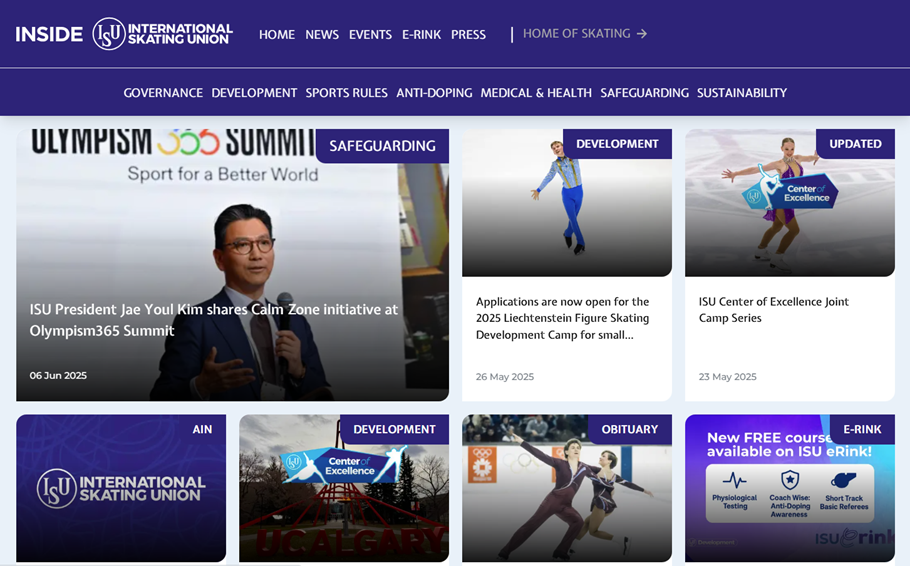Click the SAFEGUARDING tag on the featured article

[382, 146]
